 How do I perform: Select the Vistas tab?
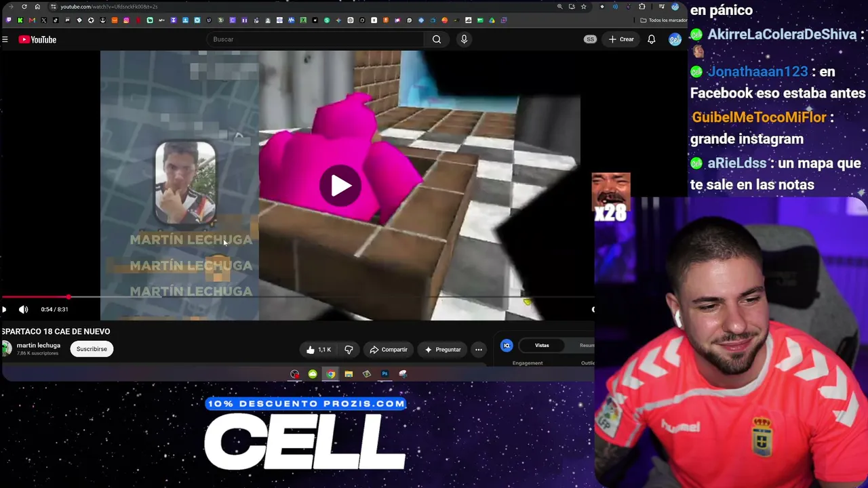click(542, 346)
